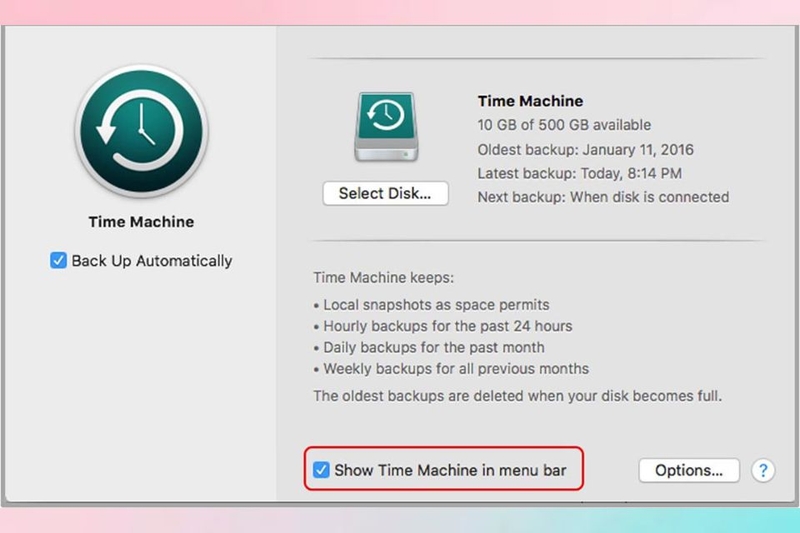
Task: Click the large Time Machine clock icon
Action: click(x=141, y=131)
